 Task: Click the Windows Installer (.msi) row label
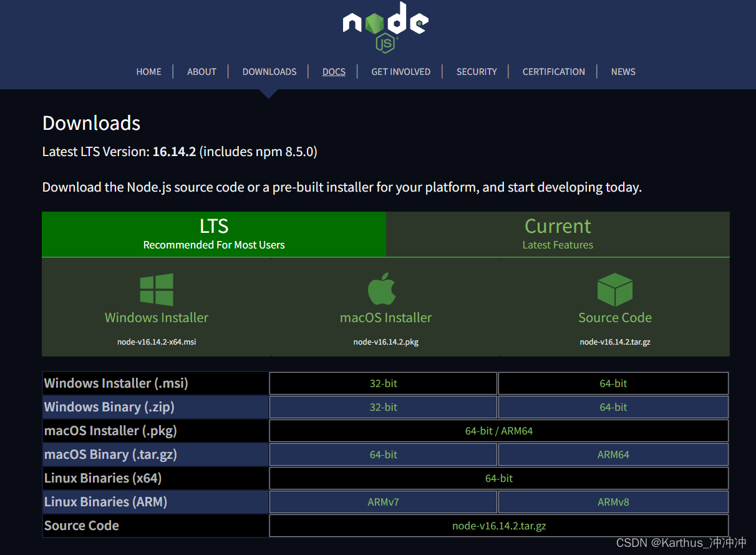pyautogui.click(x=116, y=383)
